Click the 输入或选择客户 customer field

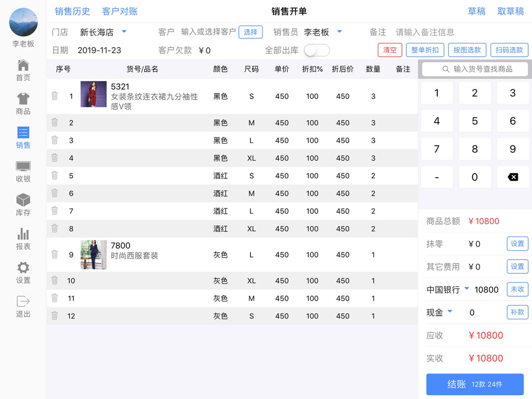pyautogui.click(x=208, y=32)
